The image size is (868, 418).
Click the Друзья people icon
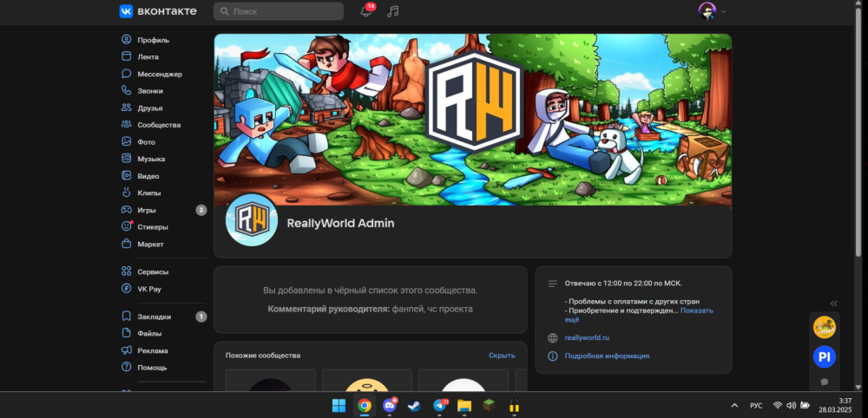pyautogui.click(x=126, y=108)
